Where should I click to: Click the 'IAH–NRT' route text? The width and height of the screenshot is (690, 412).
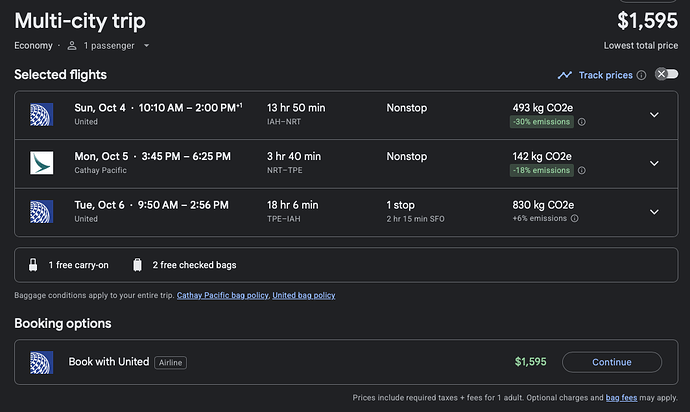(284, 122)
